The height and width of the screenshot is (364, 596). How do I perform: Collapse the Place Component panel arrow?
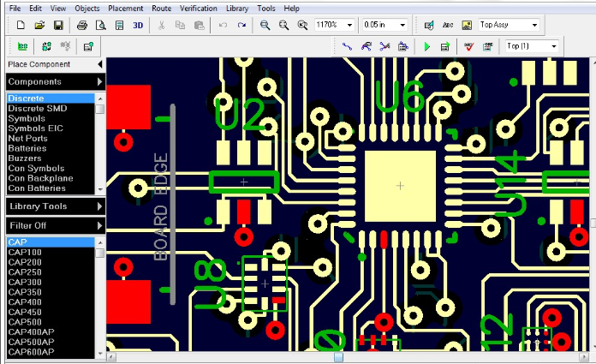[x=100, y=64]
